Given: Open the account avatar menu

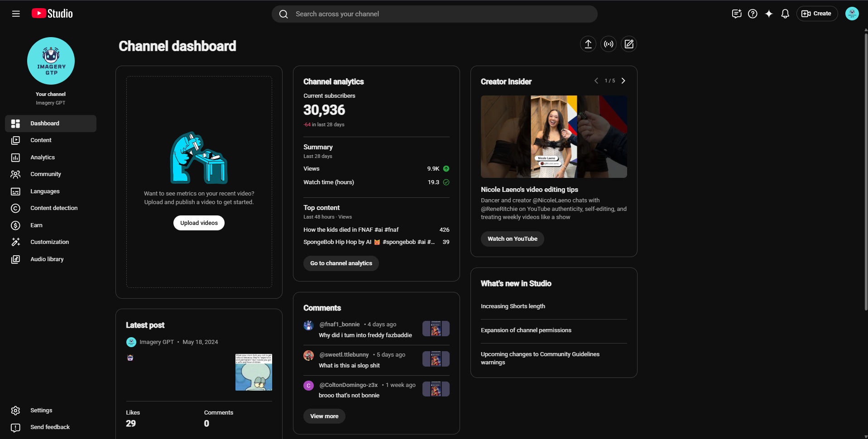Looking at the screenshot, I should click(852, 14).
